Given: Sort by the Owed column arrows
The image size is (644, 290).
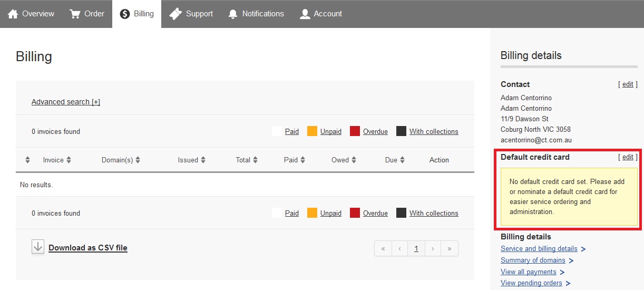Looking at the screenshot, I should point(354,160).
